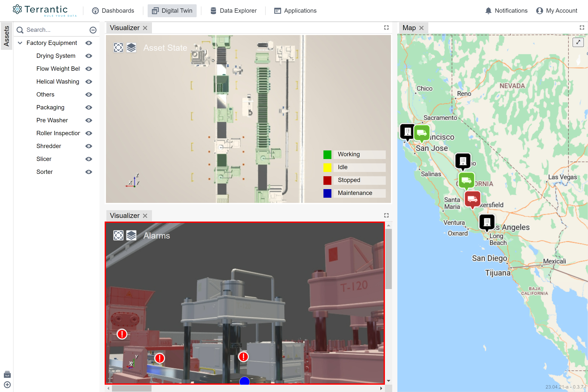Hide Pre Washer asset
588x392 pixels.
(89, 120)
